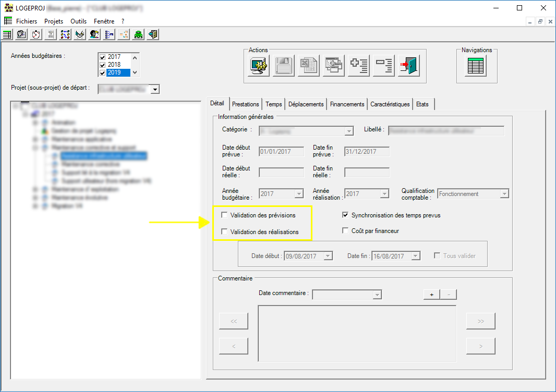Click the Navigations table grid icon
This screenshot has width=556, height=392.
[476, 66]
